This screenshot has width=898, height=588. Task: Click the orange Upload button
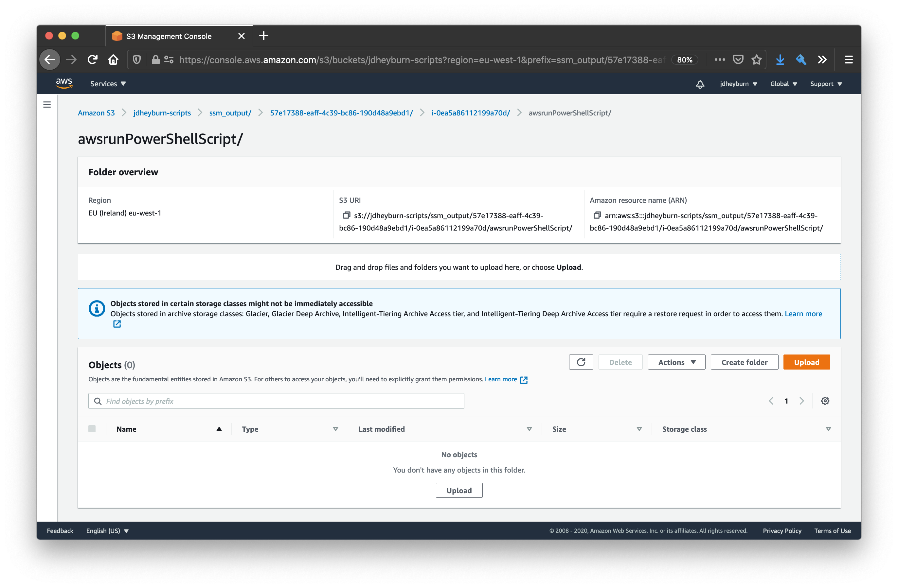(806, 362)
